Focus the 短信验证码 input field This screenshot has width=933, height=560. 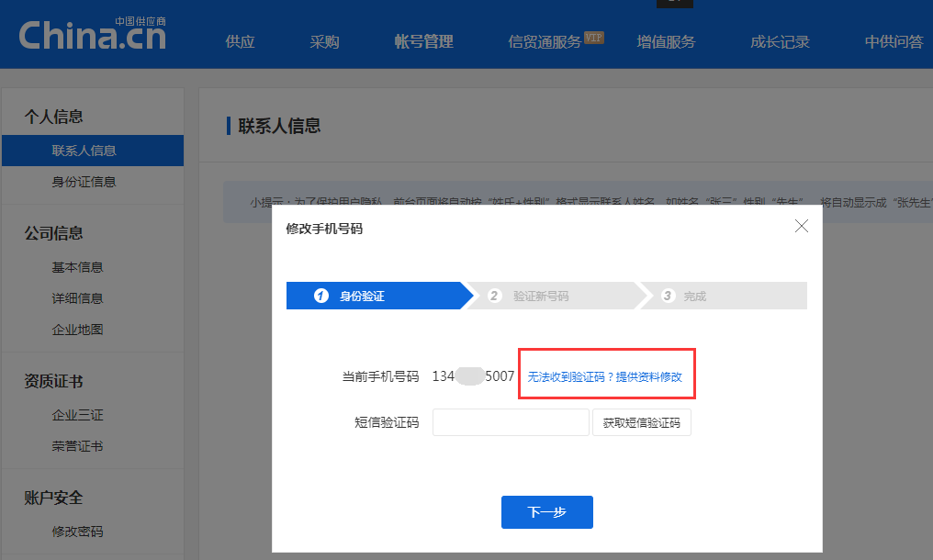coord(511,422)
